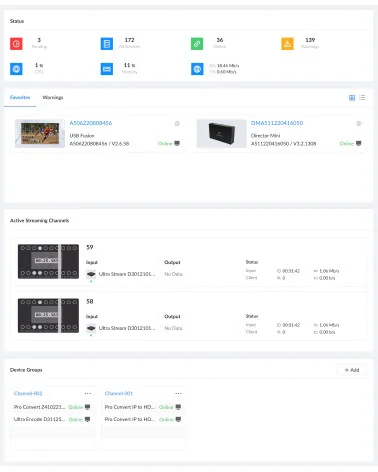Click the blue All Devices list icon
Image resolution: width=378 pixels, height=472 pixels.
click(107, 44)
